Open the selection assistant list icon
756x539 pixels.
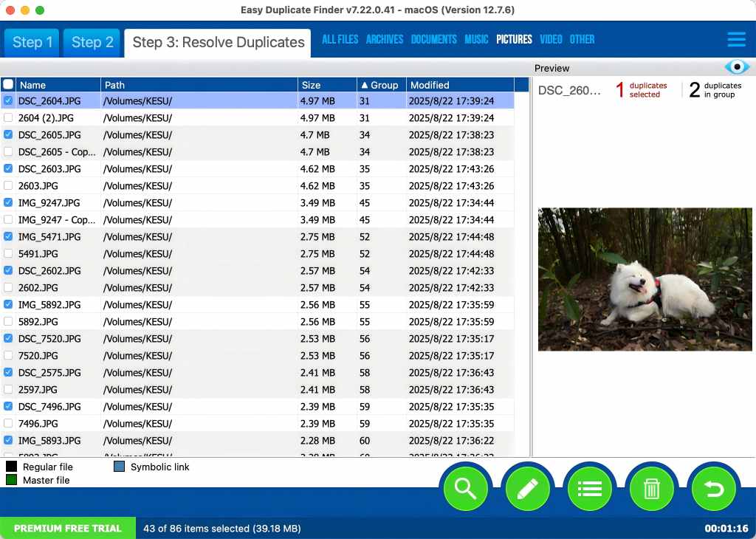[x=590, y=487]
